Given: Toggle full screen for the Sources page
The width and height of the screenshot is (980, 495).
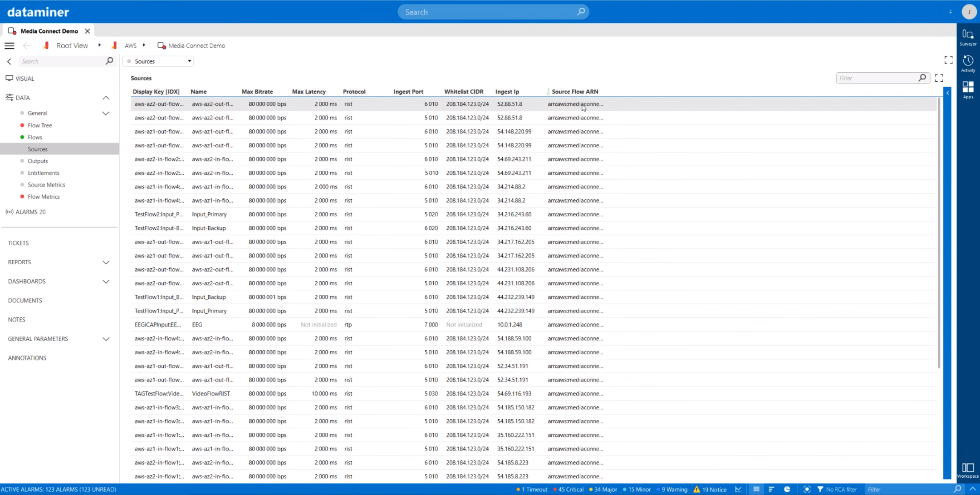Looking at the screenshot, I should pyautogui.click(x=948, y=60).
